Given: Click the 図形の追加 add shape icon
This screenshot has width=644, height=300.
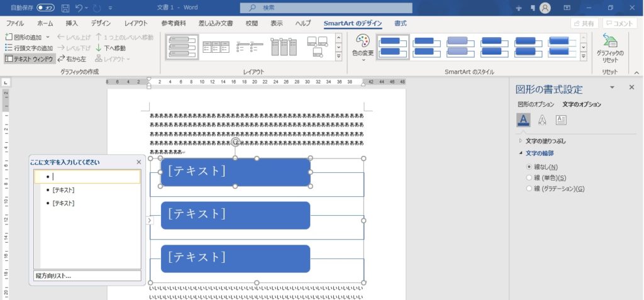Looking at the screenshot, I should coord(8,37).
